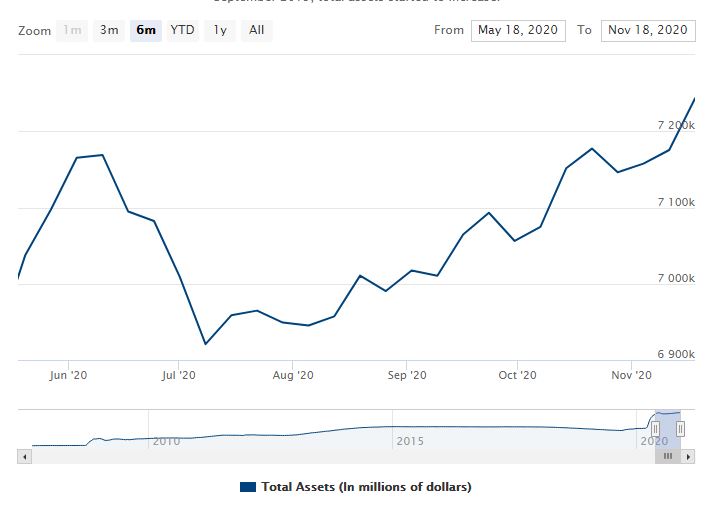Click the Sep '20 x-axis label
This screenshot has width=719, height=507.
[407, 375]
